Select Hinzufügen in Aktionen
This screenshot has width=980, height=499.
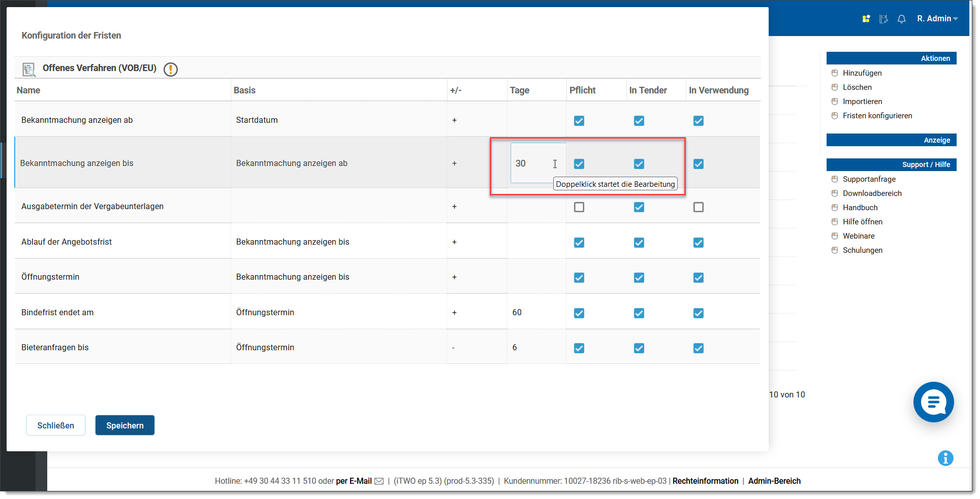click(x=862, y=73)
